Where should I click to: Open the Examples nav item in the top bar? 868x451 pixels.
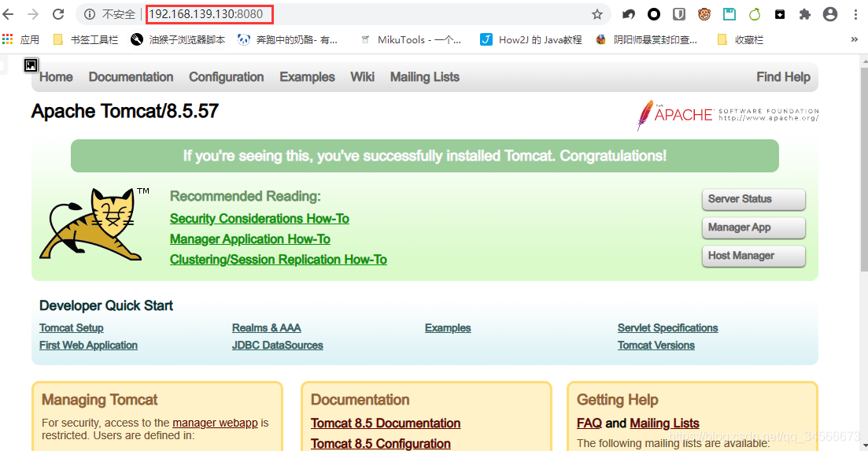(307, 77)
